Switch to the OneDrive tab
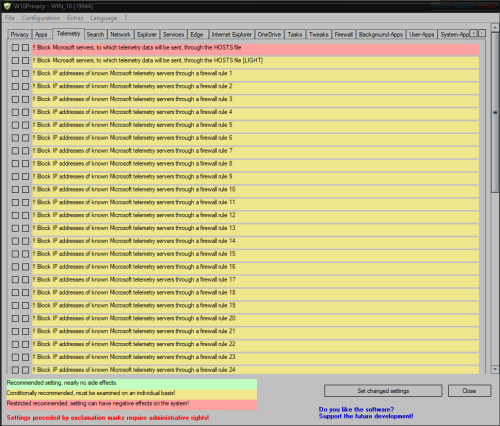500x426 pixels. (269, 34)
